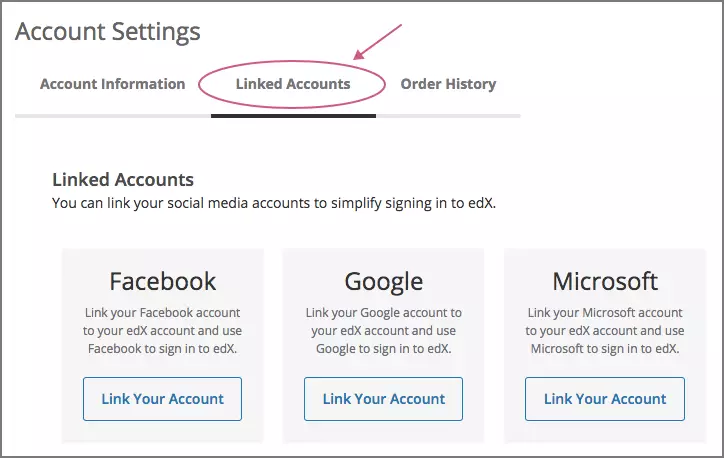
Task: Click the Account Settings page heading
Action: coord(108,32)
